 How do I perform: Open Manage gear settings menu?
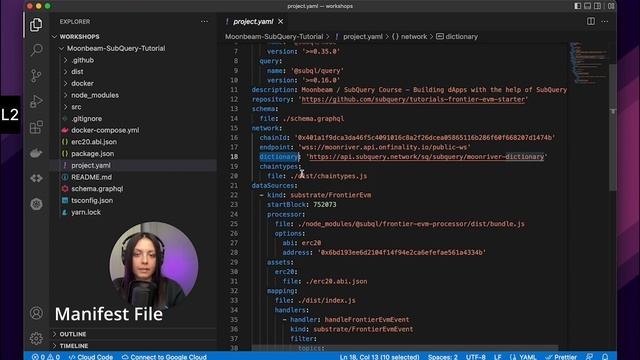pos(36,338)
